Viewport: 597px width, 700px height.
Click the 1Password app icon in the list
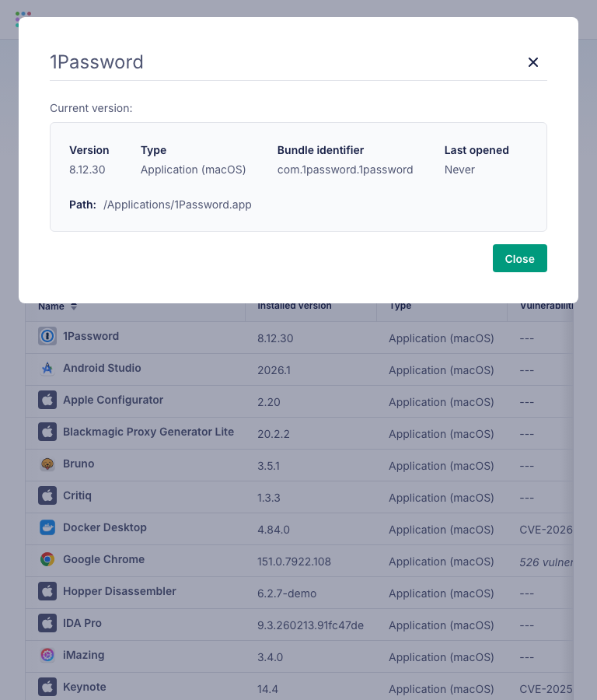47,336
